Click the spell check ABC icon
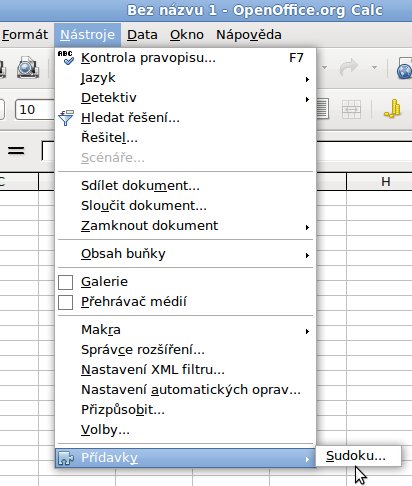The image size is (412, 486). coord(66,58)
